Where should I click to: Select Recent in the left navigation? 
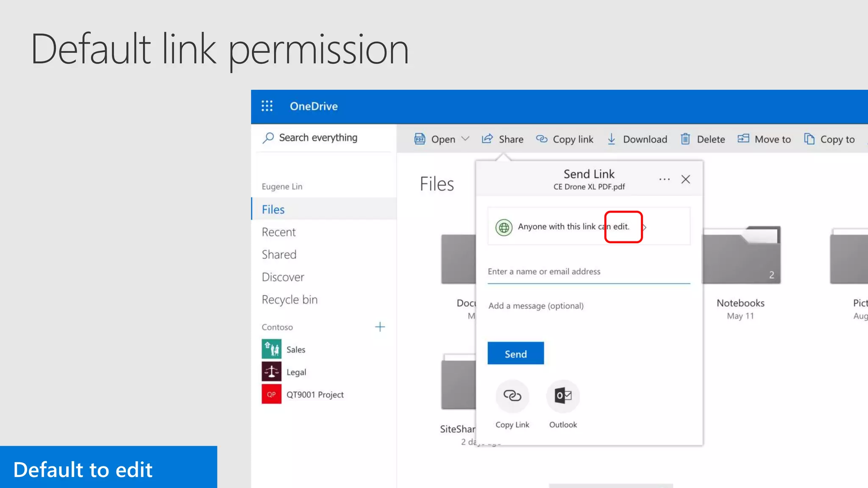coord(278,232)
